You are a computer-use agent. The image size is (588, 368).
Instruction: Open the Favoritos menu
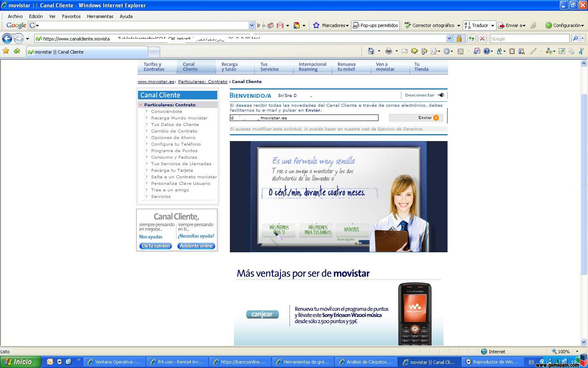click(71, 16)
